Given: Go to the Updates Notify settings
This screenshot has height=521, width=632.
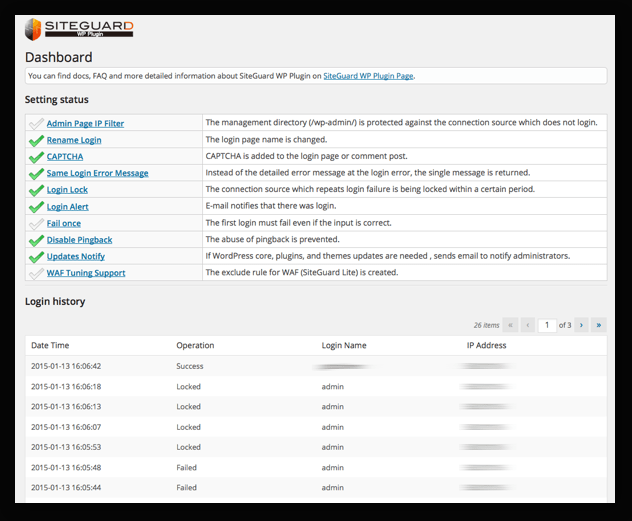Looking at the screenshot, I should pos(76,256).
